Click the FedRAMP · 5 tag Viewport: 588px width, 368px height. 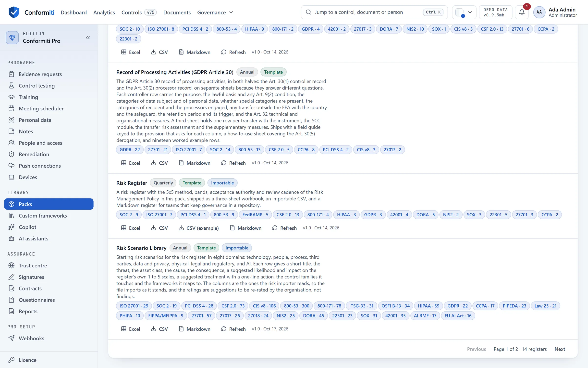pos(255,215)
